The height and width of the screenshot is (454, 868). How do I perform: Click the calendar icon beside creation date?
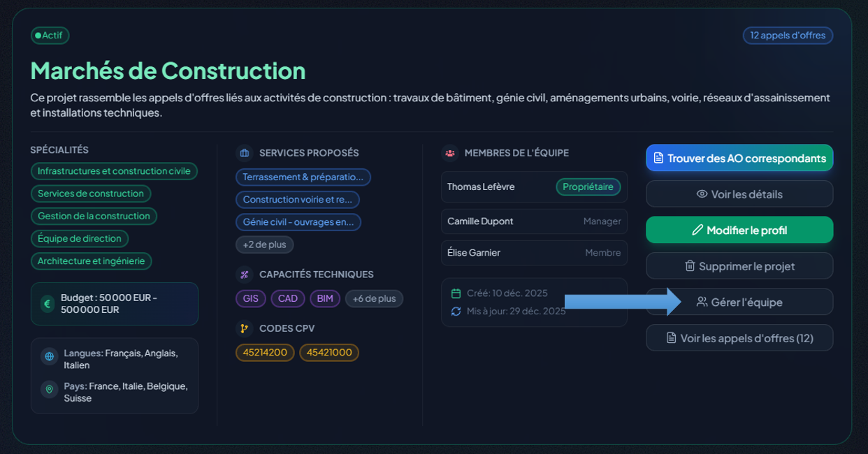click(x=456, y=293)
